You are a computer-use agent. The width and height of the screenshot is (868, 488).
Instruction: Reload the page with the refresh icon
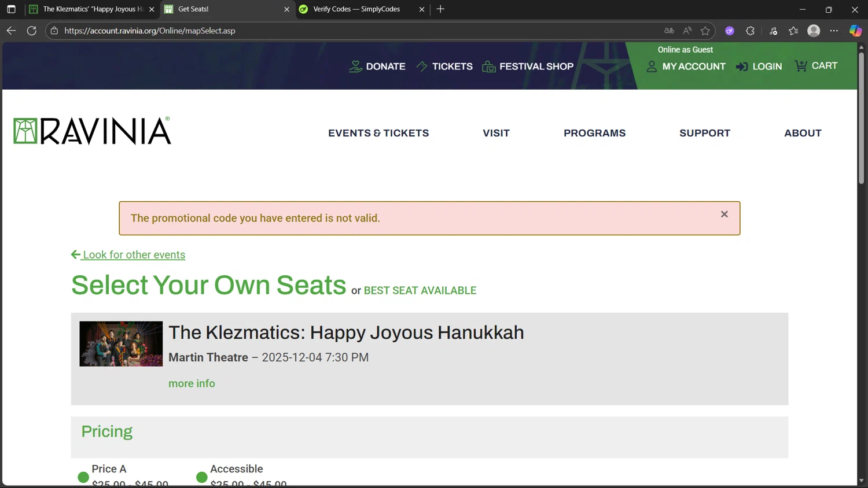coord(32,31)
